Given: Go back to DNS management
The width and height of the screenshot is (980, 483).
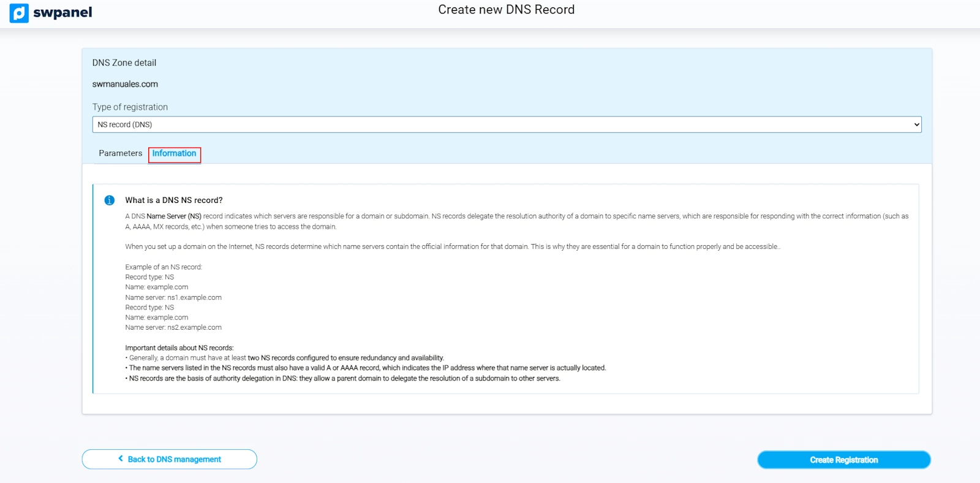Looking at the screenshot, I should (x=170, y=459).
